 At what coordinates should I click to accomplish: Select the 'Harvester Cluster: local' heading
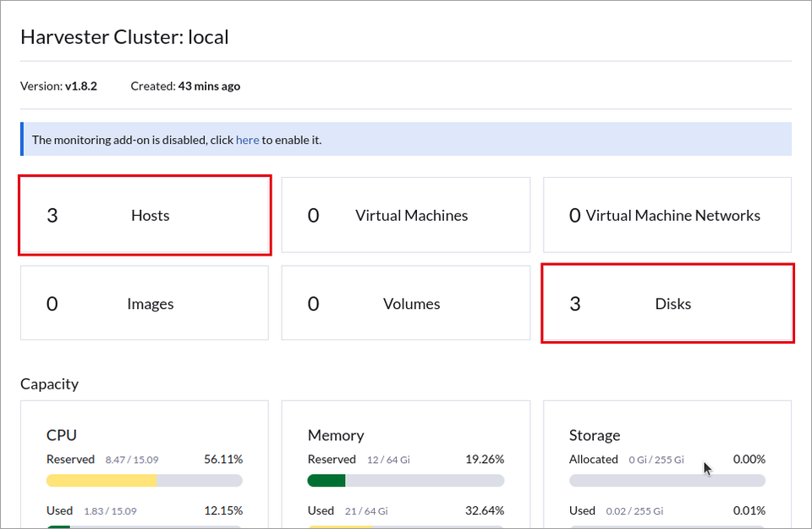tap(124, 37)
